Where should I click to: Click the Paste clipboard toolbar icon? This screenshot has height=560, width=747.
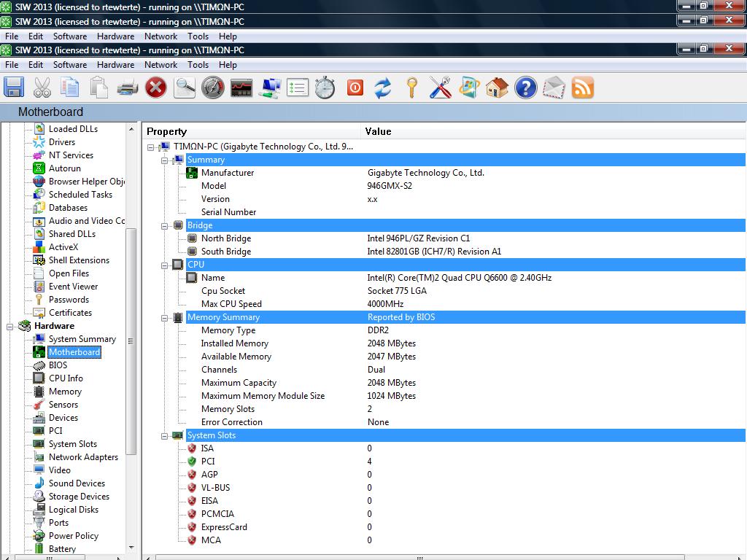click(x=98, y=87)
